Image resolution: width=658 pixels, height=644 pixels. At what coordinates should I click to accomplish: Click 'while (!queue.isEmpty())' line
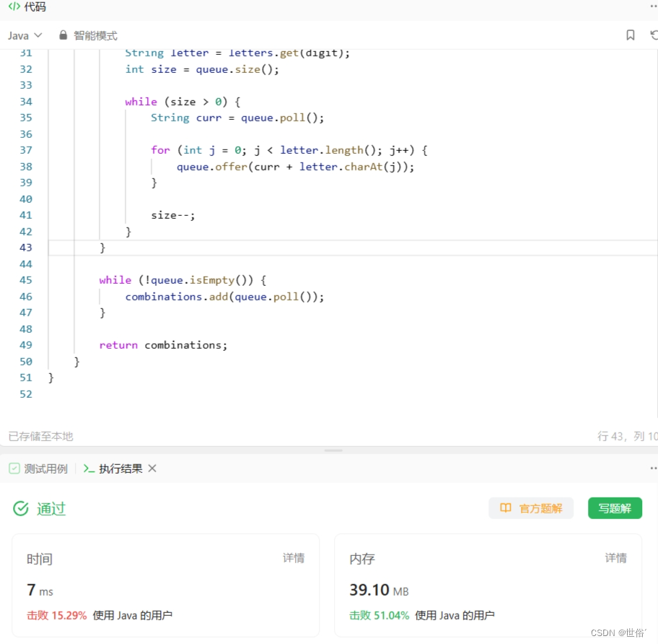pyautogui.click(x=183, y=280)
